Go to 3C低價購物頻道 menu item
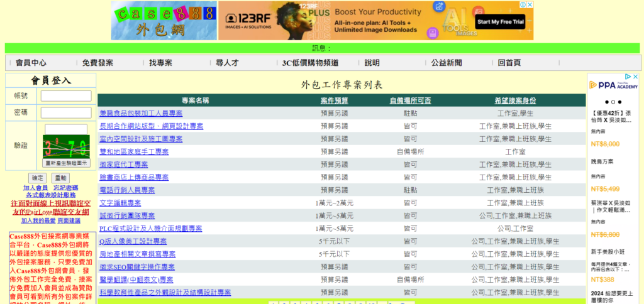This screenshot has width=644, height=304. click(310, 63)
